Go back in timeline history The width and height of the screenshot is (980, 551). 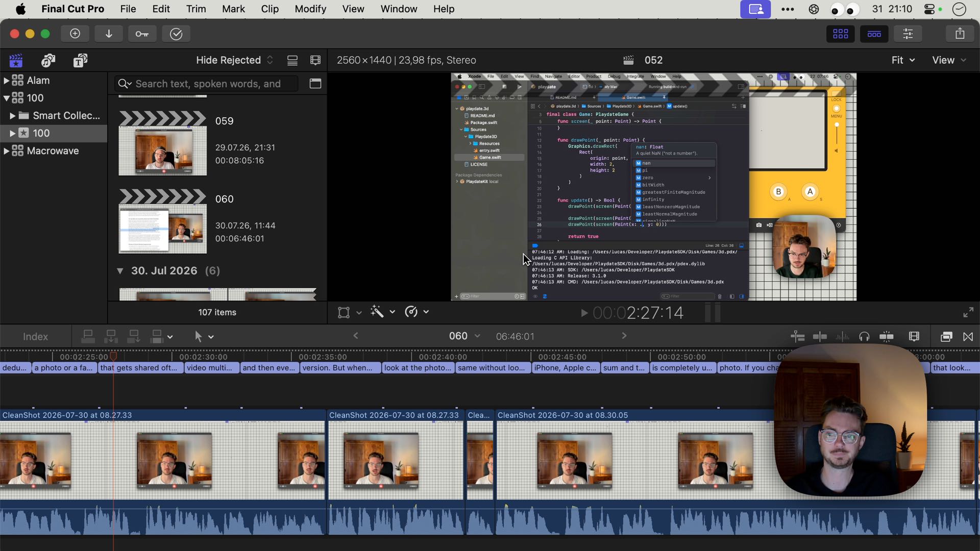356,336
